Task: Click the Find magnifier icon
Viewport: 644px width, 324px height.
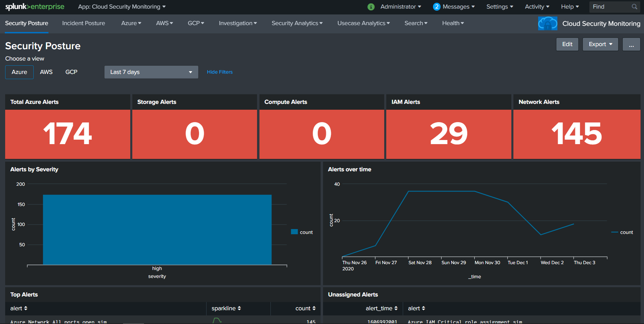Action: pyautogui.click(x=634, y=7)
